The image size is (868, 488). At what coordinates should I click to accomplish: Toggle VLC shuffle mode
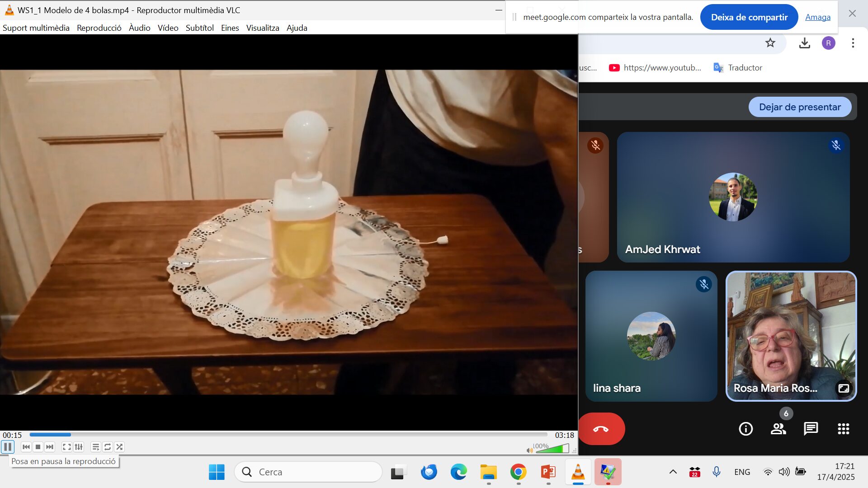(x=119, y=447)
